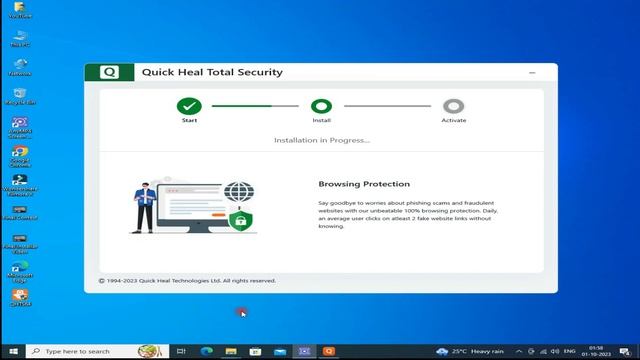Select the Google Chrome desktop icon
Image resolution: width=640 pixels, height=360 pixels.
coord(20,157)
